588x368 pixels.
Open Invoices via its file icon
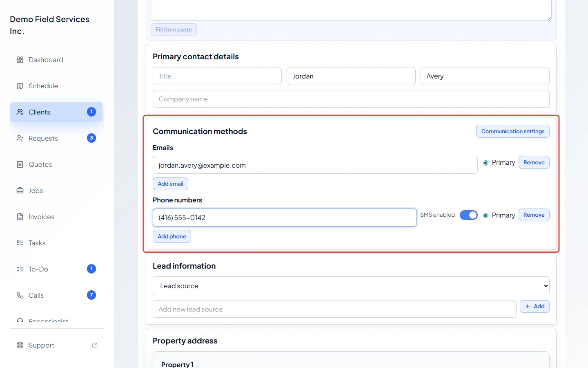(20, 217)
